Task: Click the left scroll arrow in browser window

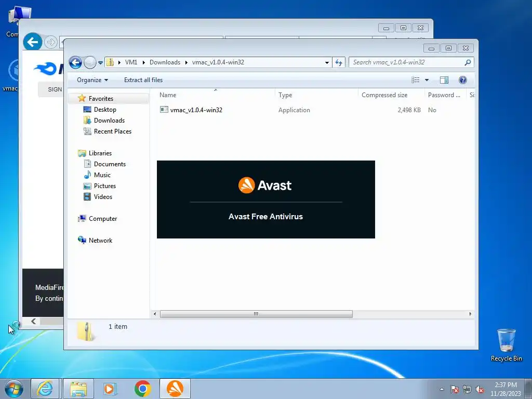Action: tap(34, 321)
